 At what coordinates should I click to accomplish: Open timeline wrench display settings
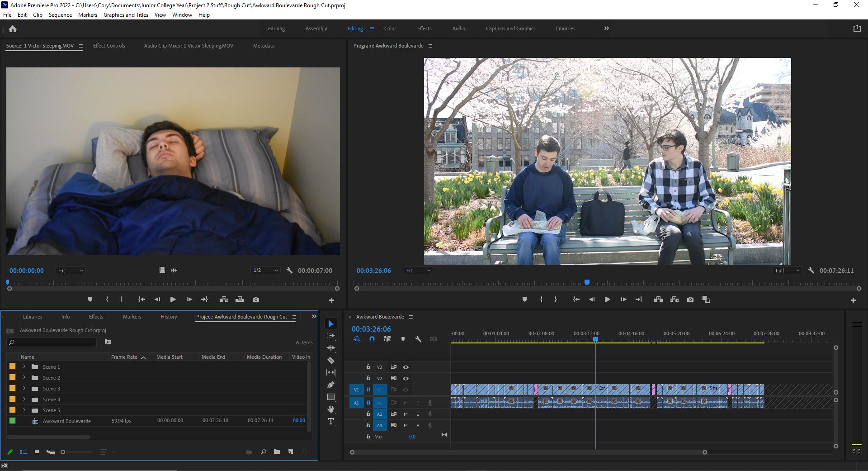click(x=418, y=339)
